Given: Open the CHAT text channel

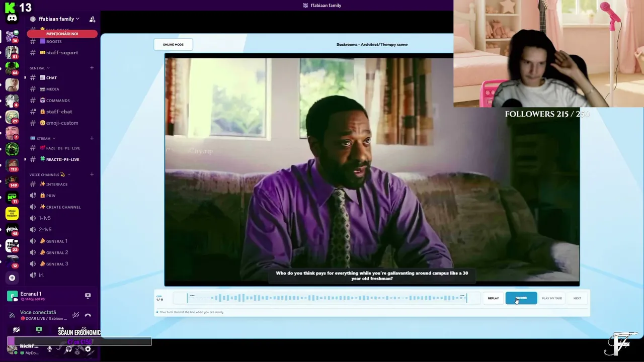Looking at the screenshot, I should 62,78.
